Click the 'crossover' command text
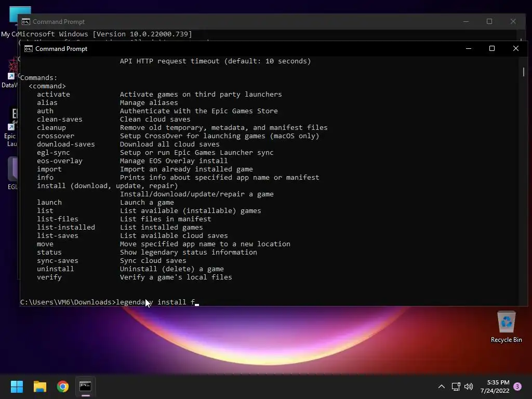 pyautogui.click(x=56, y=136)
